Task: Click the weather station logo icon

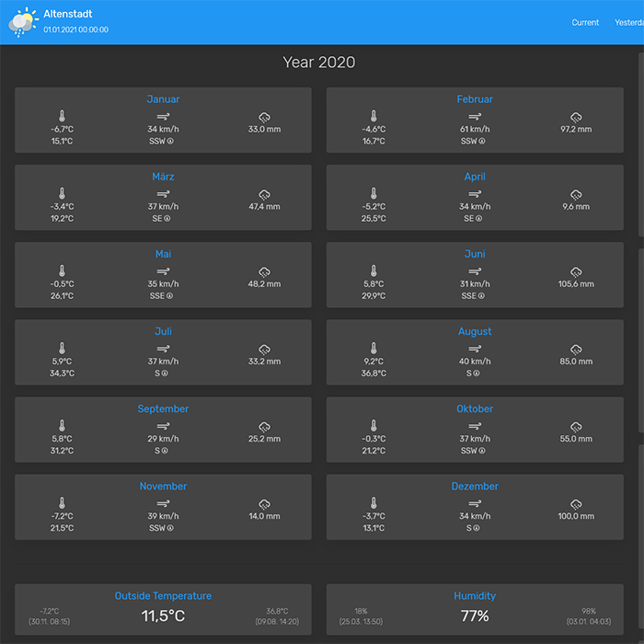Action: [23, 22]
